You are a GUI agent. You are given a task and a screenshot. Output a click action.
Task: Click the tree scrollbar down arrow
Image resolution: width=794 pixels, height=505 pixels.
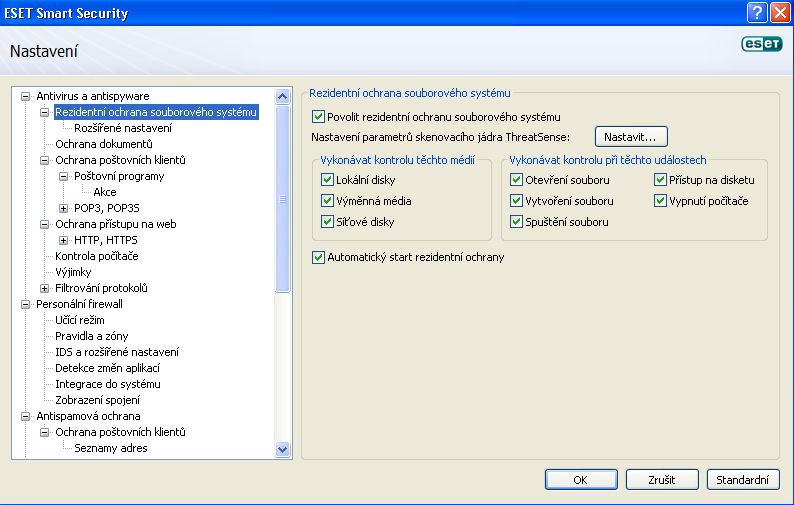(x=283, y=449)
